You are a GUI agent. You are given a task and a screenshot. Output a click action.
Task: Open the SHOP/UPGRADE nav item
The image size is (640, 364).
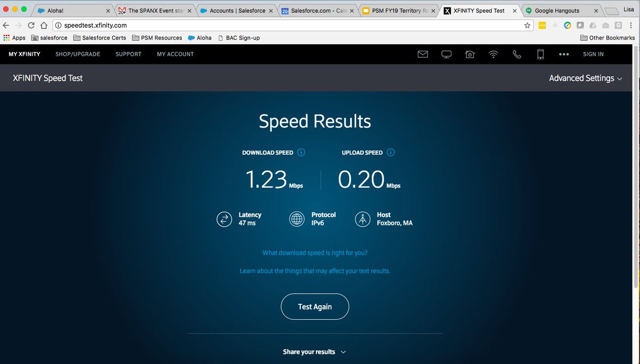(x=77, y=54)
